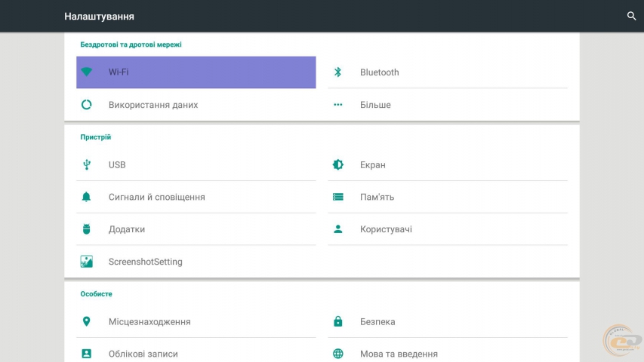This screenshot has width=644, height=362.
Task: Select Сигнали й сповіщення option
Action: point(156,197)
